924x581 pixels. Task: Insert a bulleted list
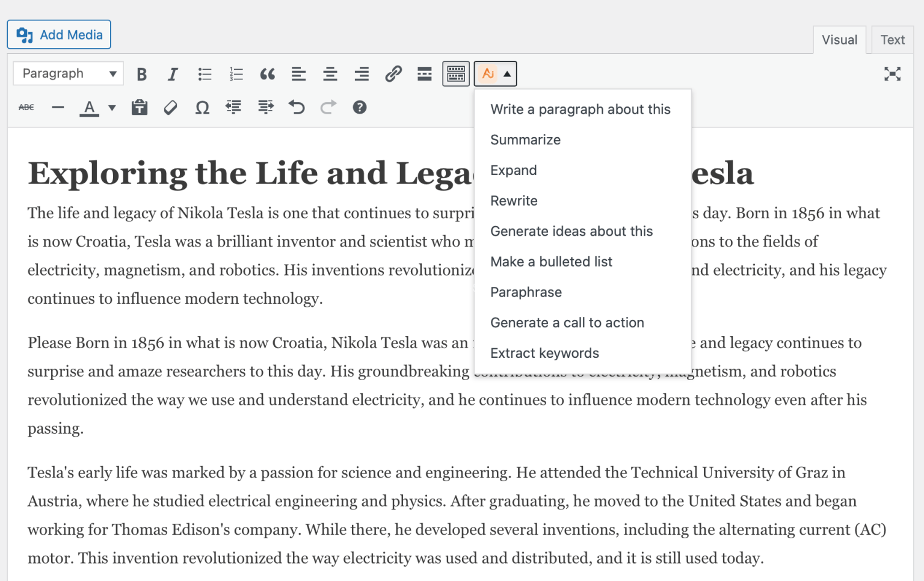click(x=205, y=74)
